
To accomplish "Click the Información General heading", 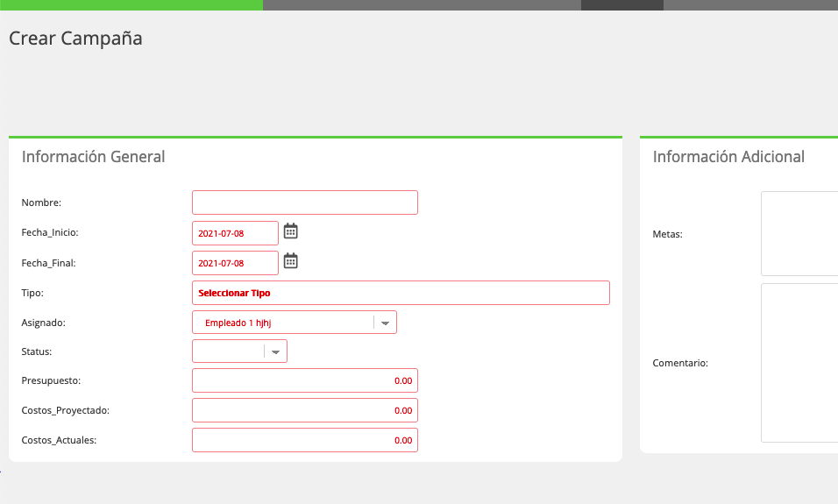I will click(93, 157).
